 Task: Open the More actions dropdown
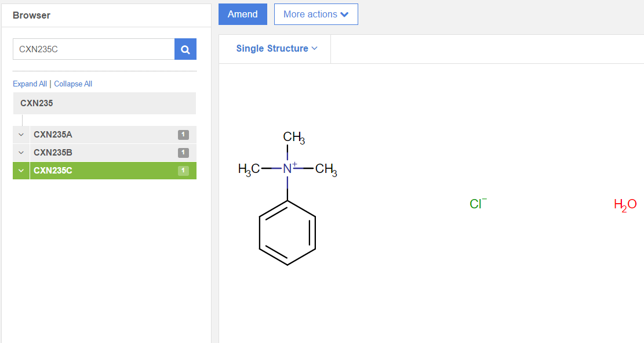click(x=316, y=15)
